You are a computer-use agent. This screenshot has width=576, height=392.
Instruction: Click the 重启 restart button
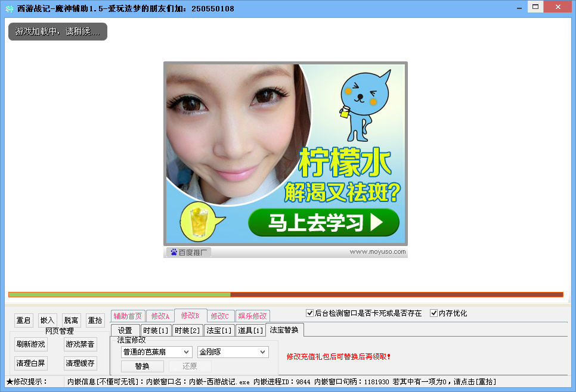(x=23, y=321)
